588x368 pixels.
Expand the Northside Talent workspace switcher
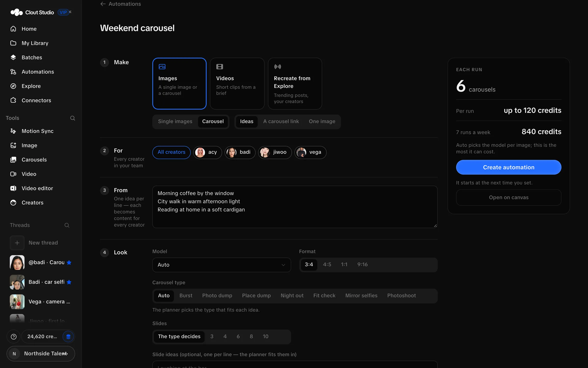click(41, 354)
